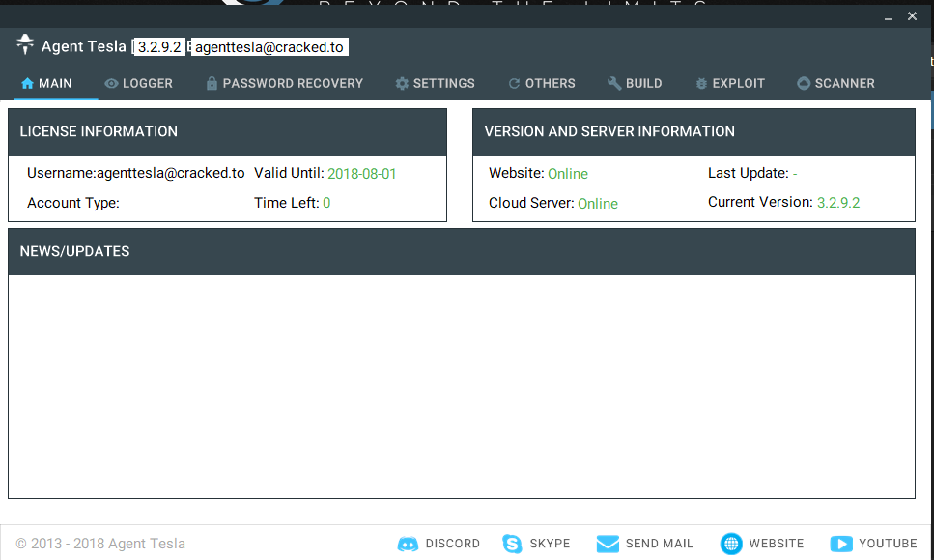
Task: Click the YouTube play icon
Action: (x=841, y=544)
